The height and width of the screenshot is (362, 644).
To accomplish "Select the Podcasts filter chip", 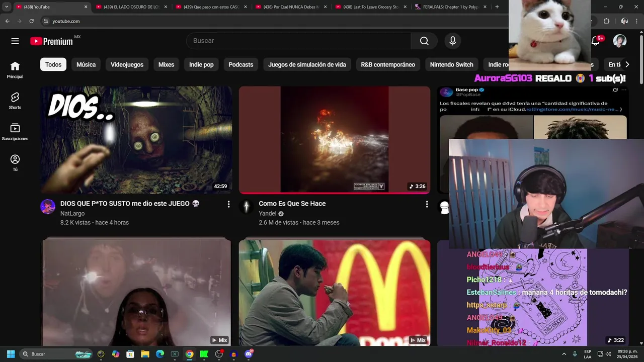I will (241, 64).
